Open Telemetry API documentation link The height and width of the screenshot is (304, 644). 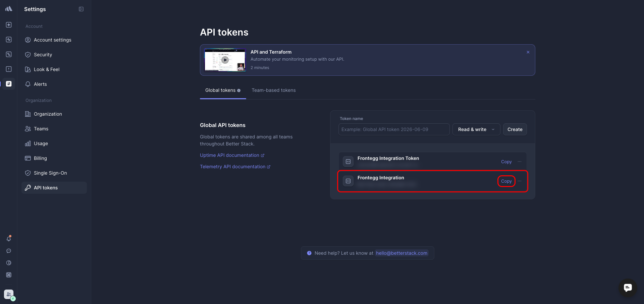coord(235,167)
